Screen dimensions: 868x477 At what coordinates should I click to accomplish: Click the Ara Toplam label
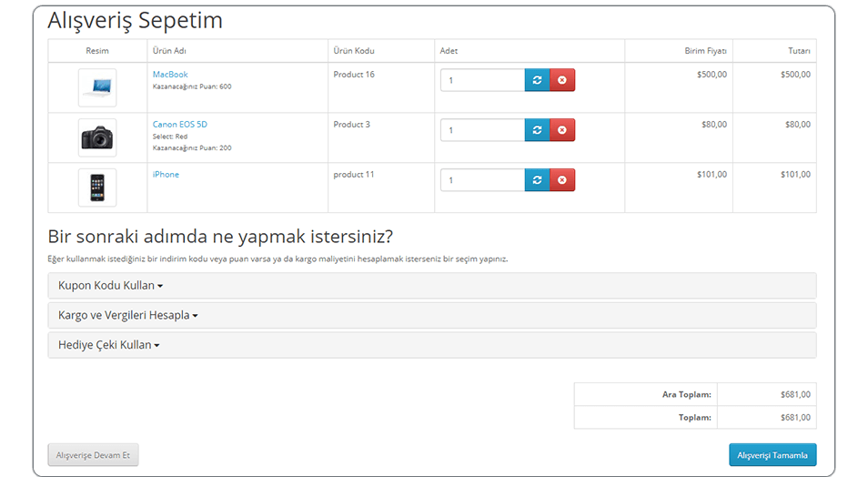pyautogui.click(x=686, y=394)
